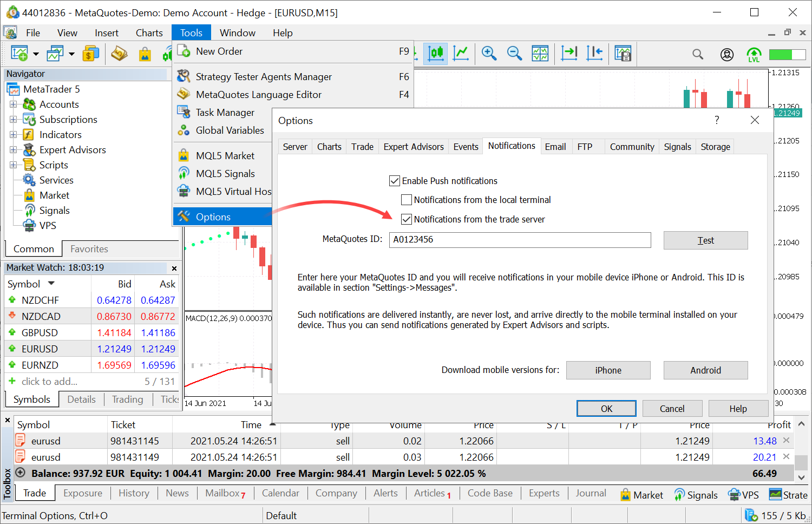Viewport: 812px width, 524px height.
Task: Switch to line chart display icon
Action: [461, 53]
